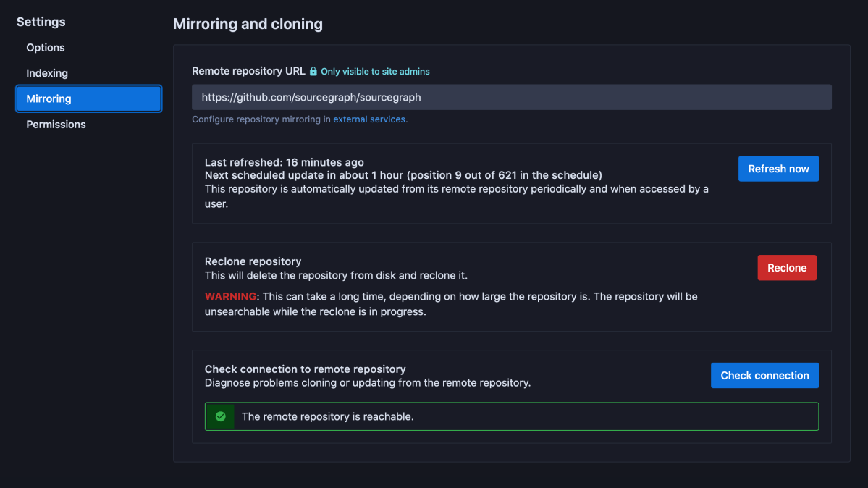Click the green checkmark success icon

coord(220,416)
